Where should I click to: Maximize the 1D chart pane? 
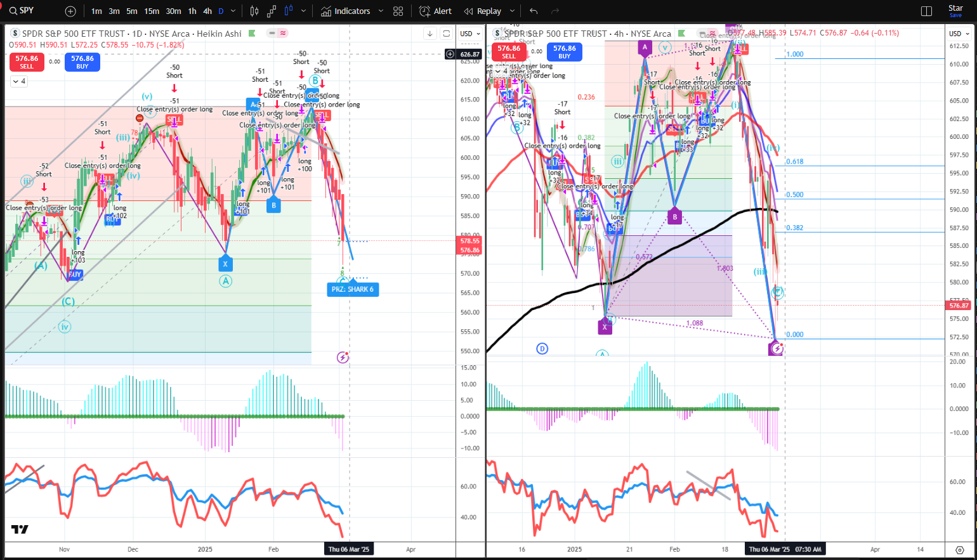point(446,34)
